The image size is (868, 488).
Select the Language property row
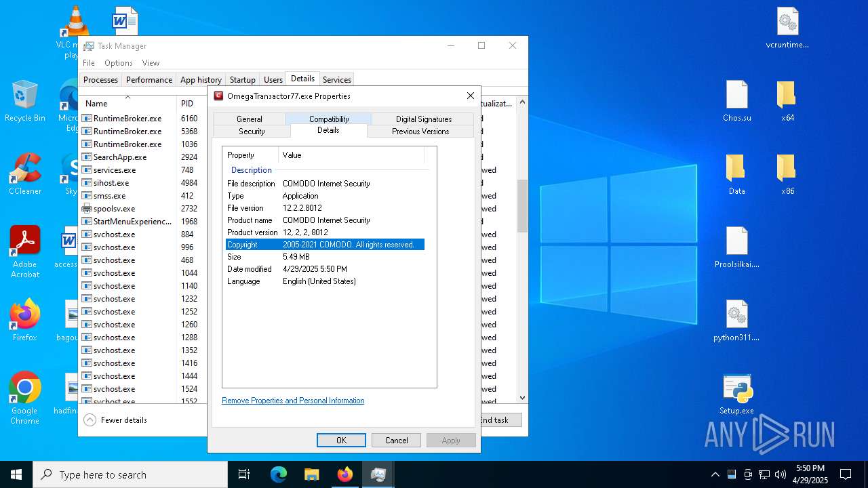[325, 281]
